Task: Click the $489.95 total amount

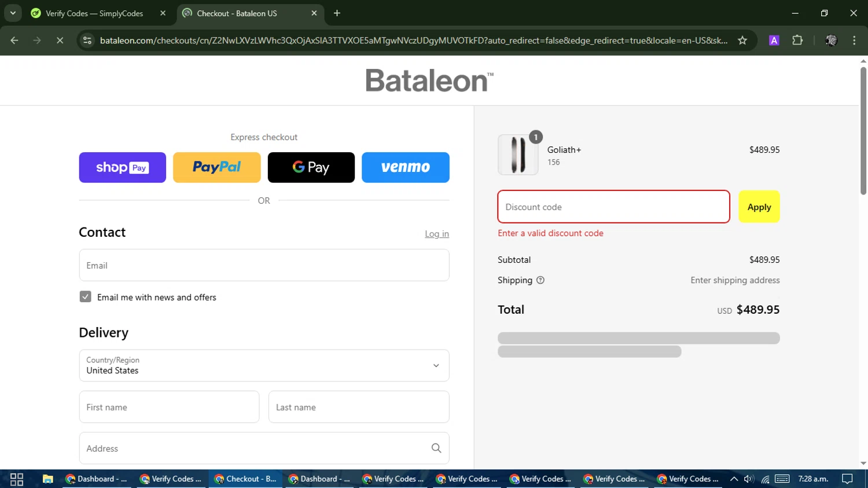Action: point(758,310)
